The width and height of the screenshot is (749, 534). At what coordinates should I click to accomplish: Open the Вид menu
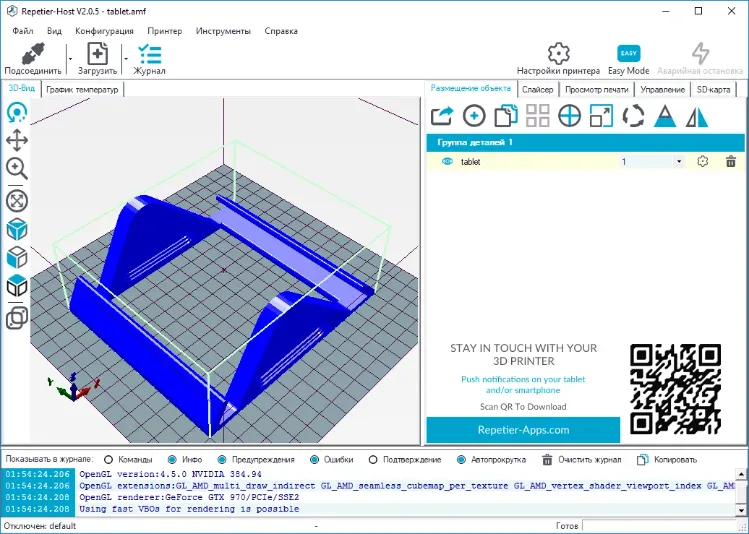54,31
